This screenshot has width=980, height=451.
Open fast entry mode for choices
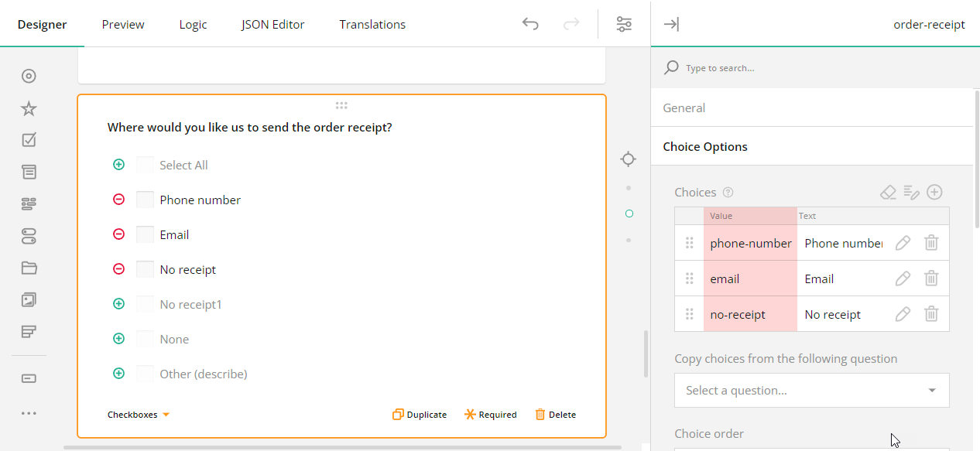(x=911, y=191)
